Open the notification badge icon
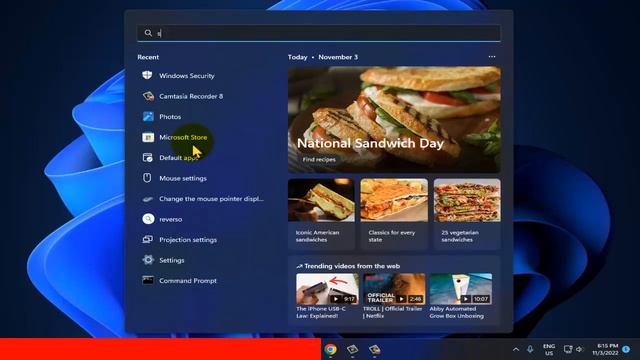 [x=626, y=349]
